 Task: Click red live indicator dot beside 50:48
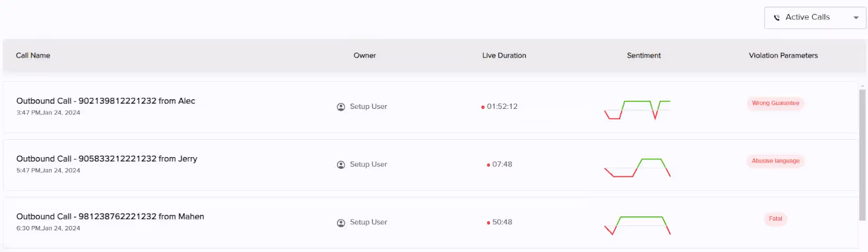tap(488, 223)
